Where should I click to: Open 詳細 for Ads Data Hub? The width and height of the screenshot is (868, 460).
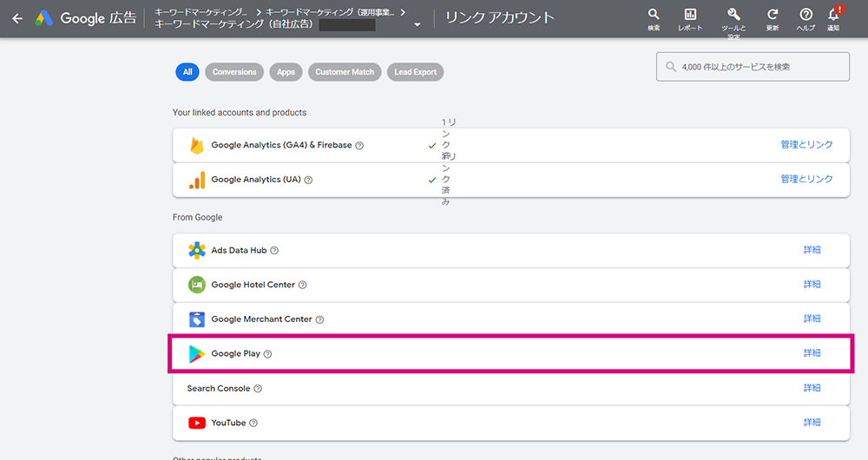(x=812, y=250)
